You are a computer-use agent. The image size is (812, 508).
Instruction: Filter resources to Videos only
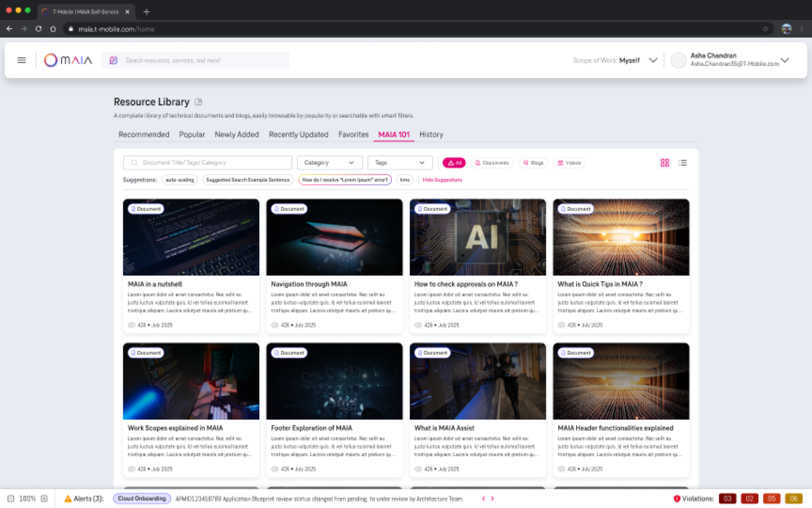[569, 163]
